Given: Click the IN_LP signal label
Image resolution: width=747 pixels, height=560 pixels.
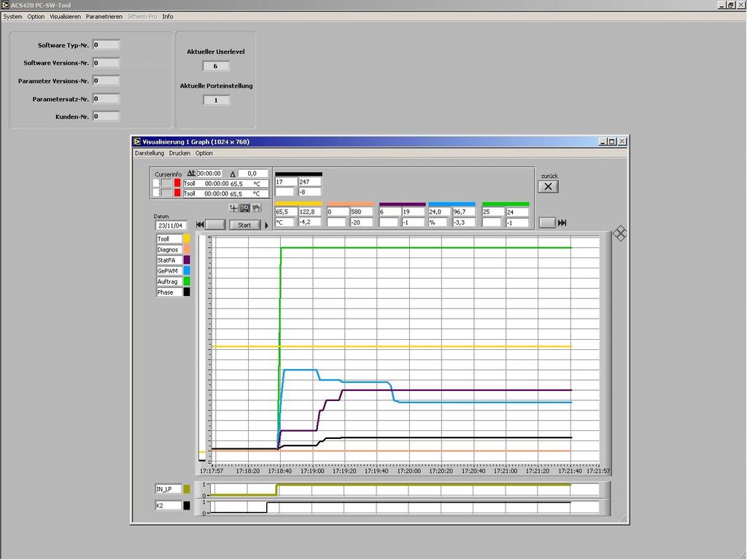Looking at the screenshot, I should pyautogui.click(x=169, y=489).
